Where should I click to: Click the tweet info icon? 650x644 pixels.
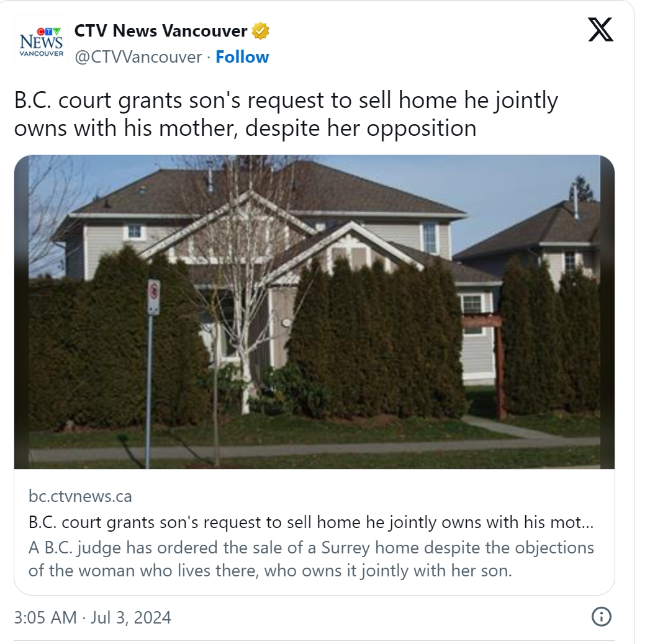click(602, 617)
